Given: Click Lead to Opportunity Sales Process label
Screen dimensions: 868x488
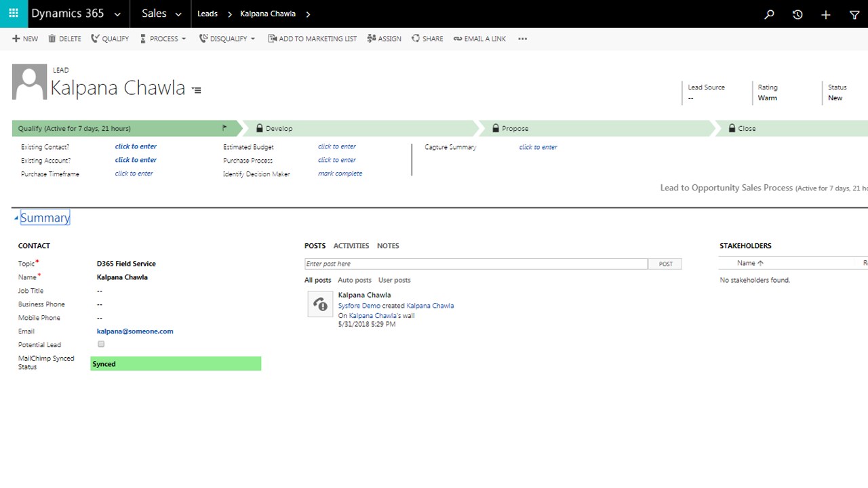Looking at the screenshot, I should (726, 188).
